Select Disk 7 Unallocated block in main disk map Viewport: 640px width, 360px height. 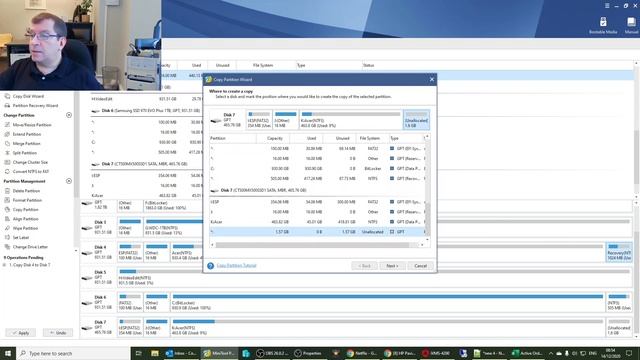619,327
